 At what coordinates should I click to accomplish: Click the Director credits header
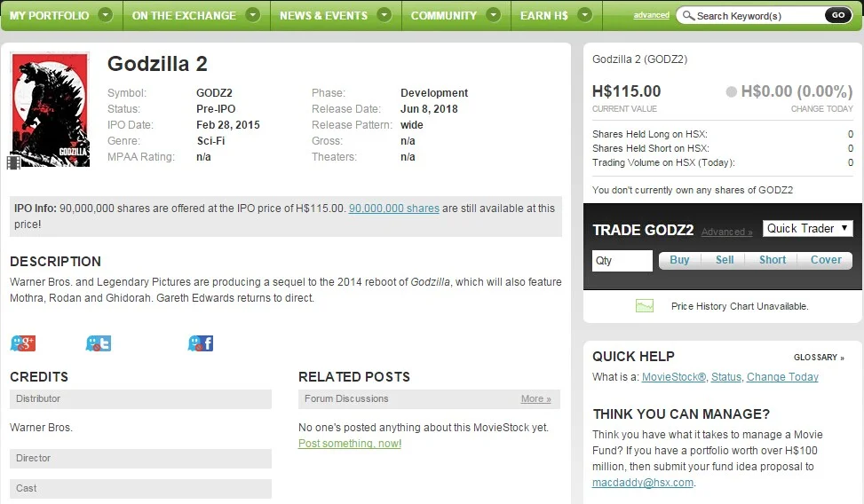tap(140, 458)
